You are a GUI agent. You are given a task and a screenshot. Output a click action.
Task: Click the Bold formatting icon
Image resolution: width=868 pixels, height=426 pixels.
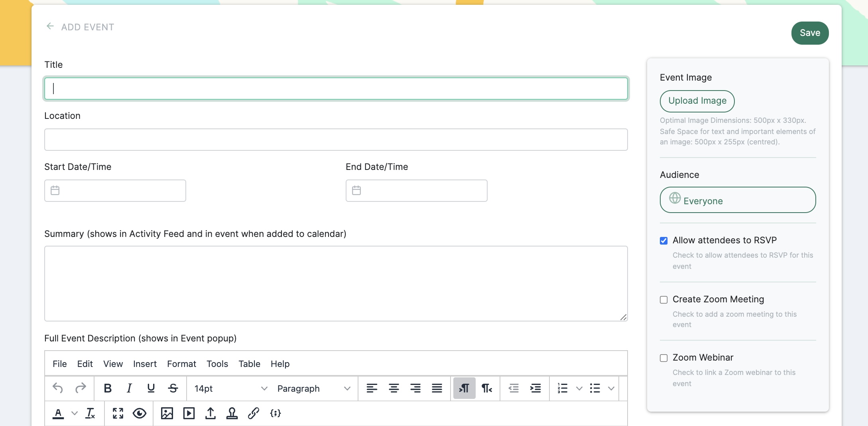coord(108,388)
